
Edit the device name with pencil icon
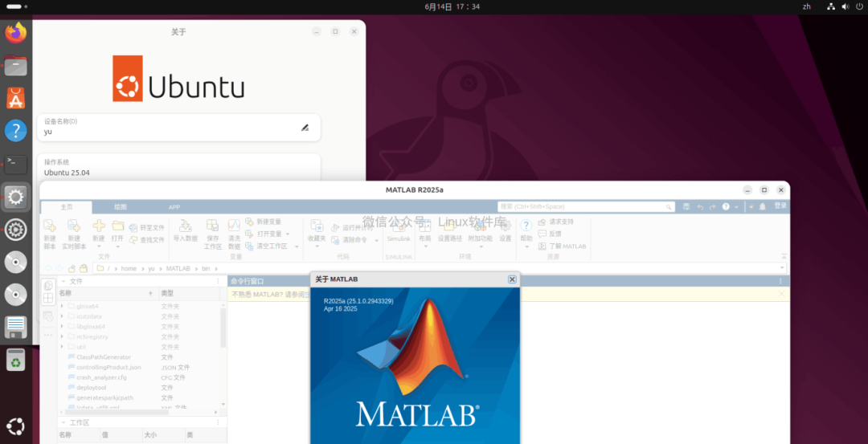click(305, 128)
